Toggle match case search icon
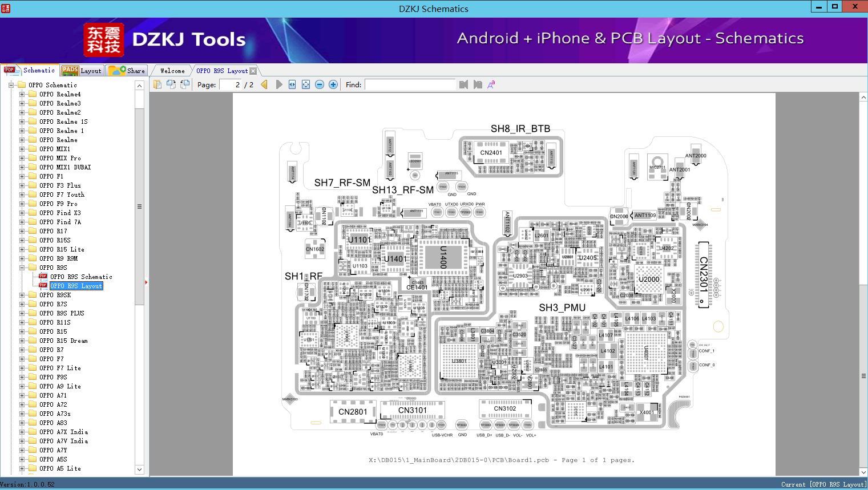Image resolution: width=868 pixels, height=490 pixels. 491,84
